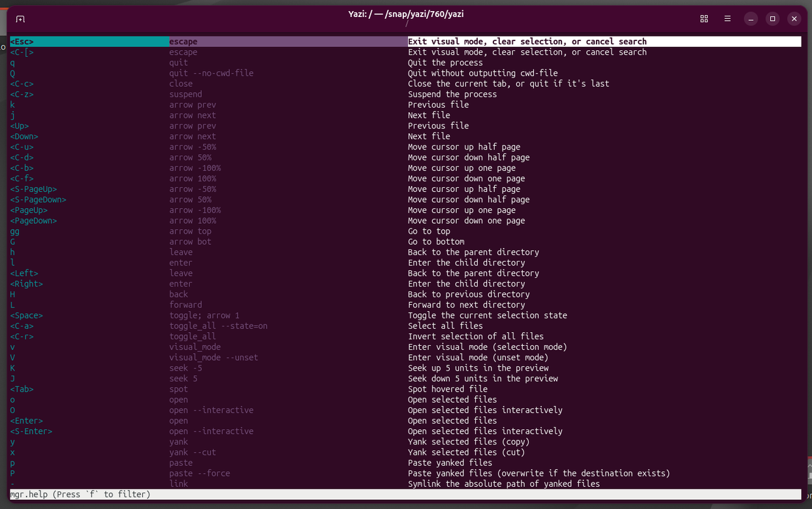
Task: Close the Yazi terminal window
Action: 794,19
